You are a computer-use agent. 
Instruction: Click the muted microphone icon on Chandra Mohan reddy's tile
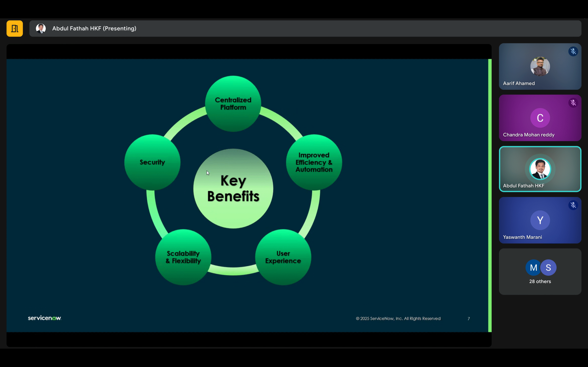(x=574, y=103)
